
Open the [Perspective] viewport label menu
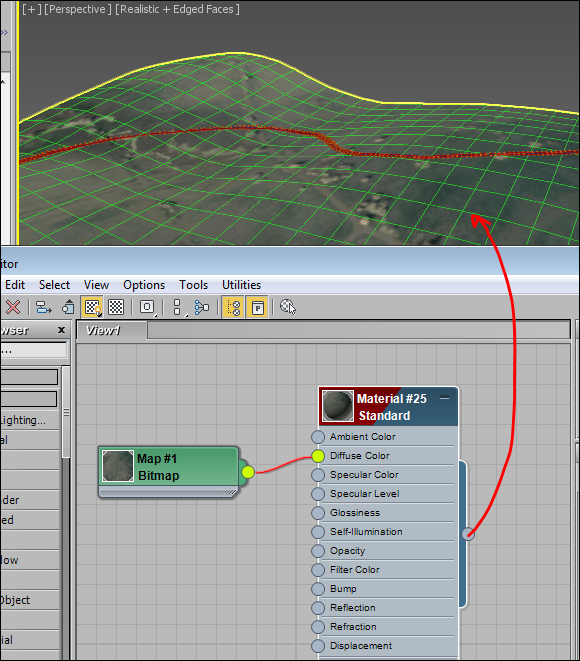pyautogui.click(x=78, y=9)
